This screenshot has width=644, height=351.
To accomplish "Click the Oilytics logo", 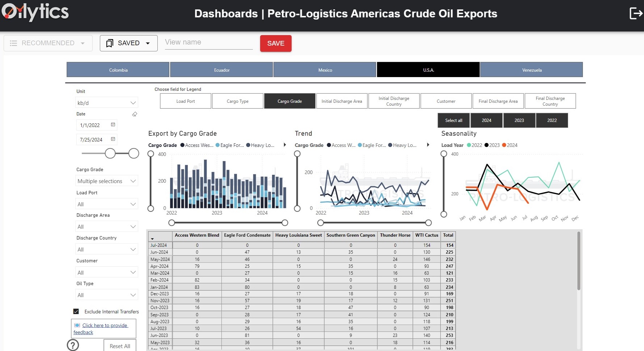I will (35, 12).
